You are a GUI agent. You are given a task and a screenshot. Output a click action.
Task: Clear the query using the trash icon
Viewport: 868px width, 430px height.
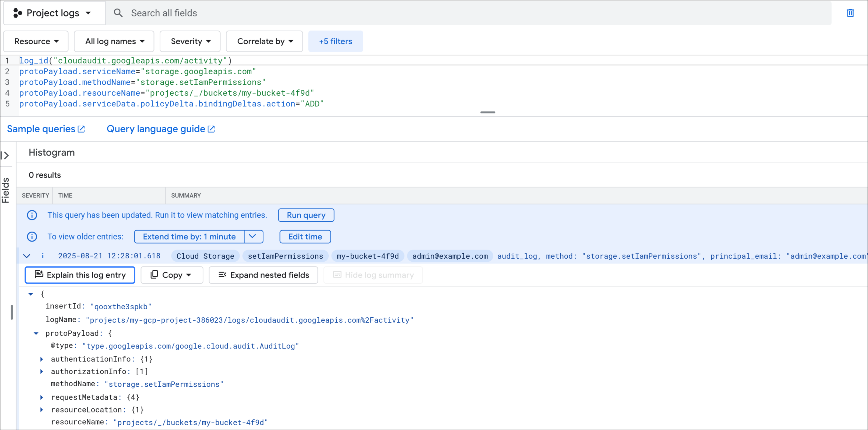851,13
